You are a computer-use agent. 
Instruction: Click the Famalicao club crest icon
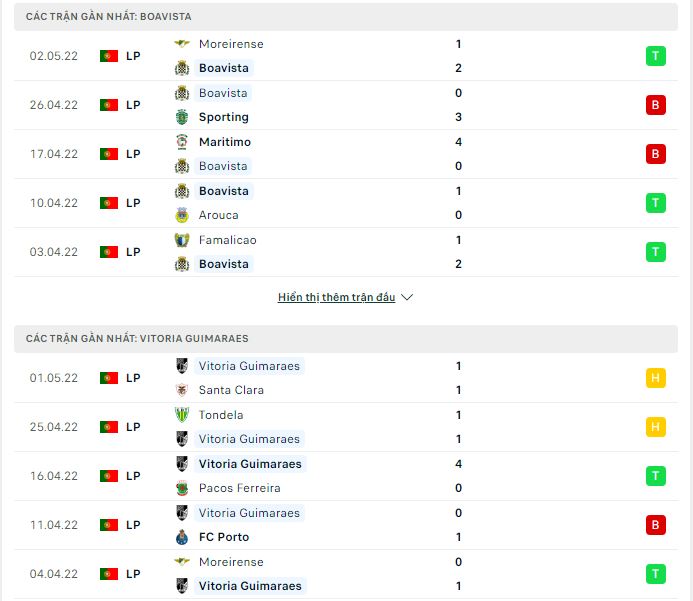[182, 240]
